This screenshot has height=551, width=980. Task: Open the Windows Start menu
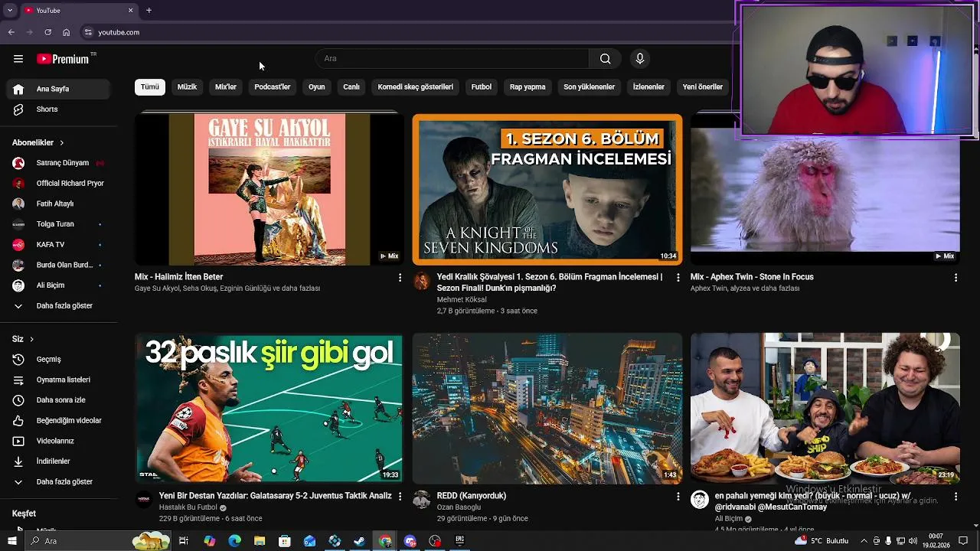[x=11, y=541]
